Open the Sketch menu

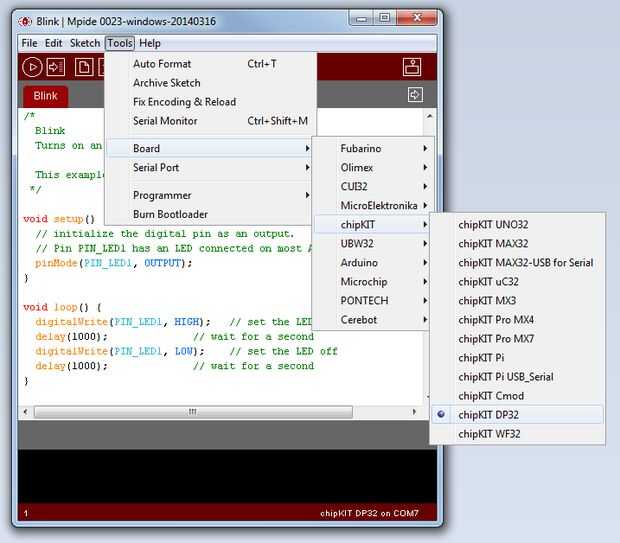85,43
